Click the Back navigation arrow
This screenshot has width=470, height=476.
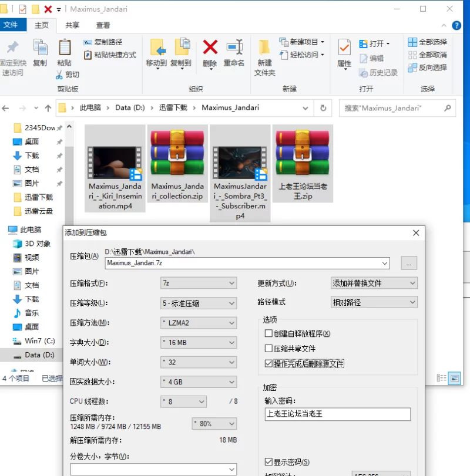click(5, 108)
